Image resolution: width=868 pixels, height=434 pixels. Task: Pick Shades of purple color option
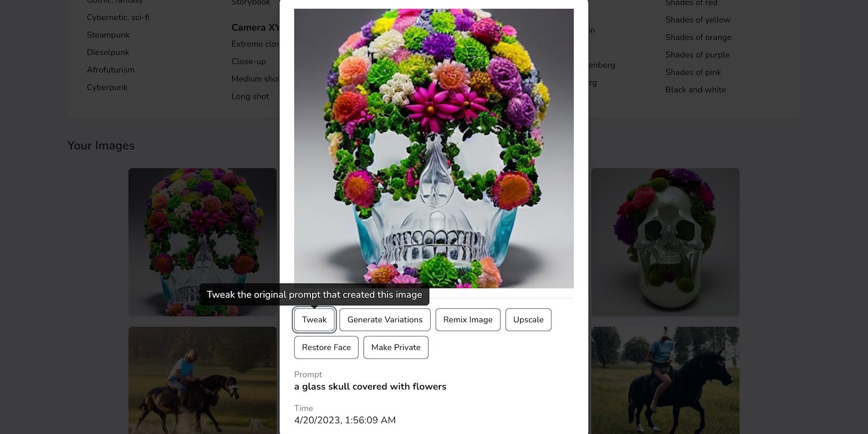[x=697, y=55]
